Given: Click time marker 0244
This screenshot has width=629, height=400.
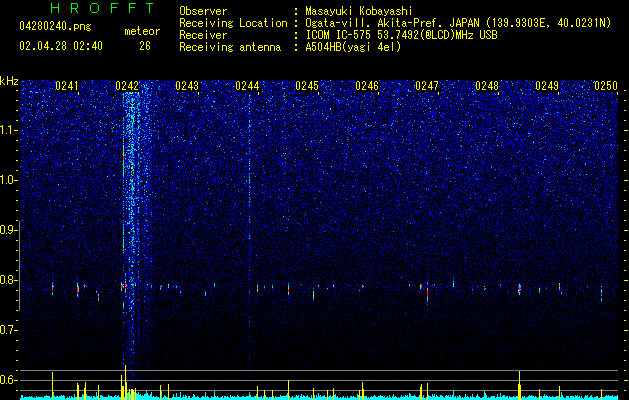Looking at the screenshot, I should (247, 86).
